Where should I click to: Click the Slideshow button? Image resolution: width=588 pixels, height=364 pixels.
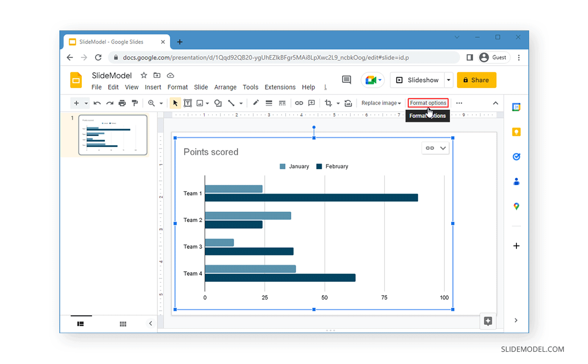click(x=417, y=80)
